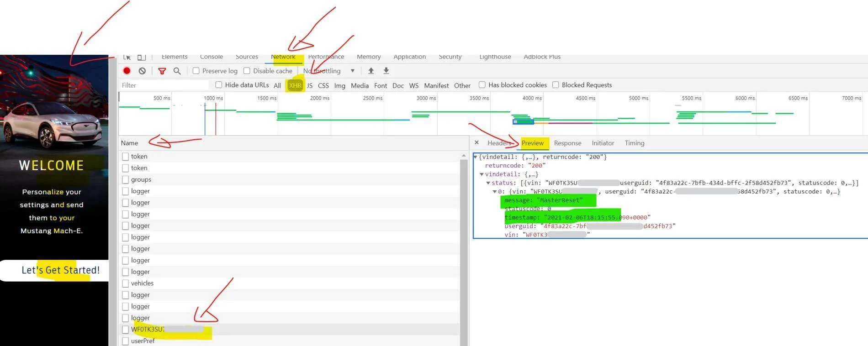Image resolution: width=868 pixels, height=346 pixels.
Task: Open the Application panel tab
Action: tap(410, 57)
